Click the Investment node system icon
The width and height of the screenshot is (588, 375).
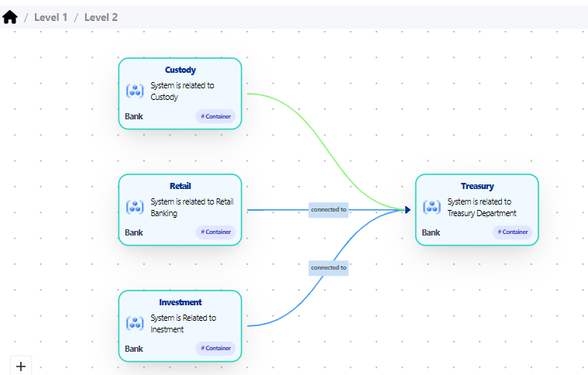click(135, 323)
